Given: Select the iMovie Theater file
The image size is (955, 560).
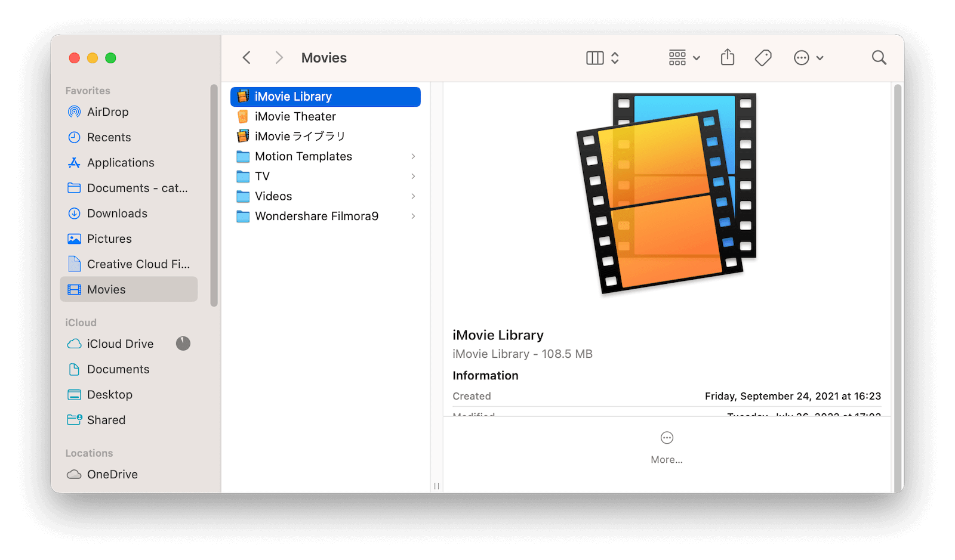Looking at the screenshot, I should click(x=325, y=116).
